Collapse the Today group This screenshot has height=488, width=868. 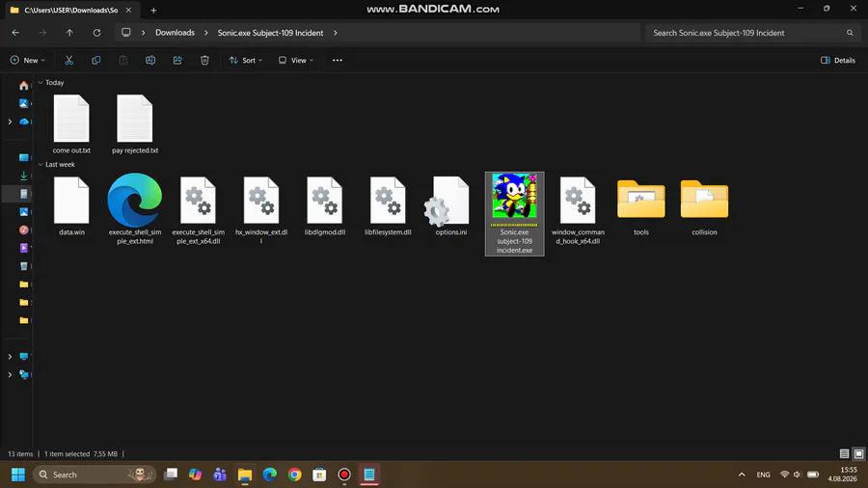(x=41, y=82)
